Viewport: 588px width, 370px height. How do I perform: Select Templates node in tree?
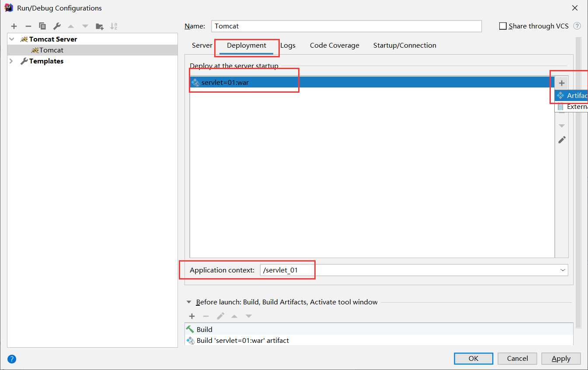click(x=46, y=61)
